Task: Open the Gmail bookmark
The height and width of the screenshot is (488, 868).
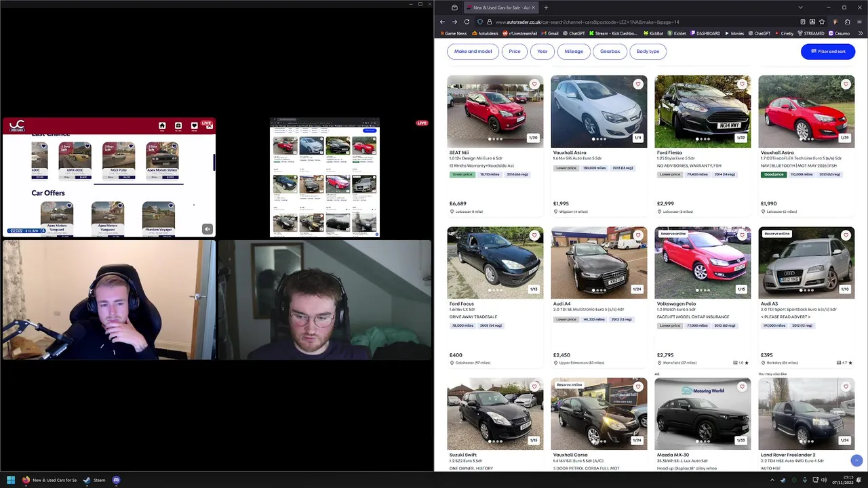Action: click(550, 33)
